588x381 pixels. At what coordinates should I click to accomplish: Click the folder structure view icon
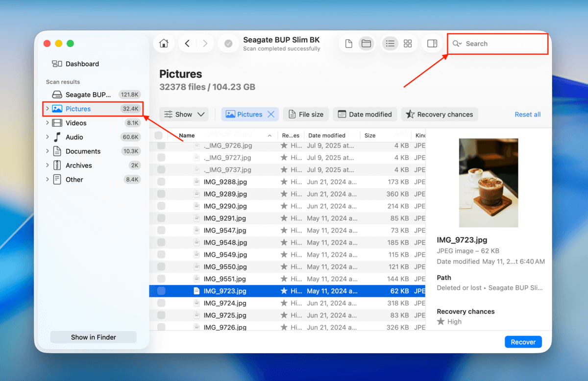(x=366, y=43)
